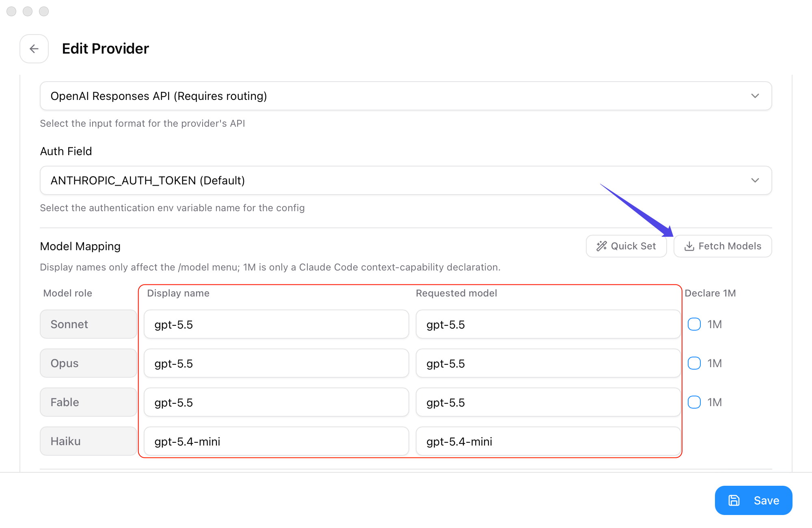The width and height of the screenshot is (812, 528).
Task: Click the Fable model role box
Action: click(x=89, y=402)
